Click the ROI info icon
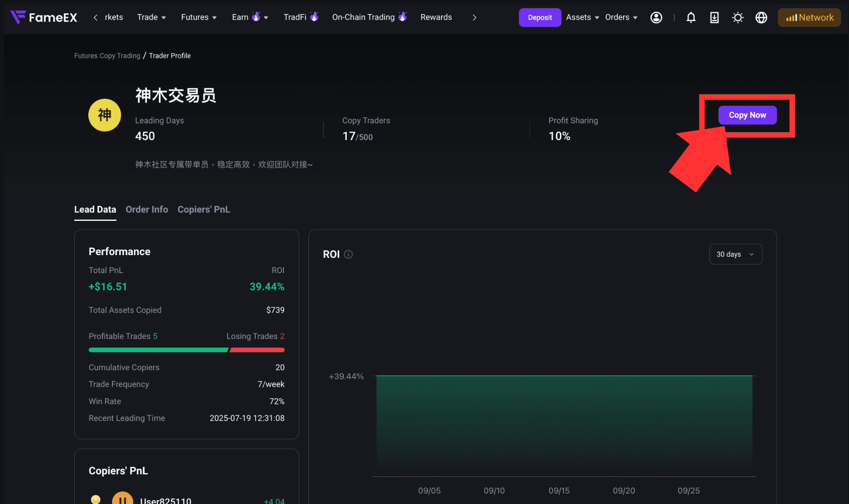The height and width of the screenshot is (504, 849). click(348, 254)
